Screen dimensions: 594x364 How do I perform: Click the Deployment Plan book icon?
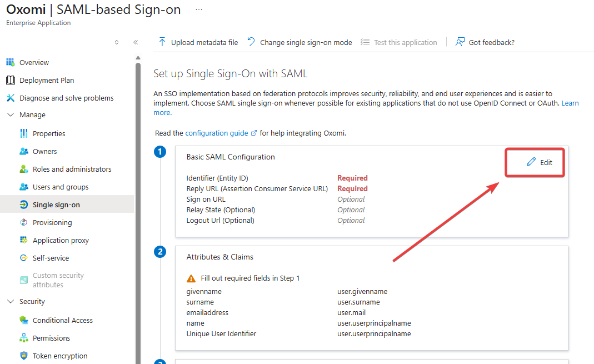tap(10, 80)
